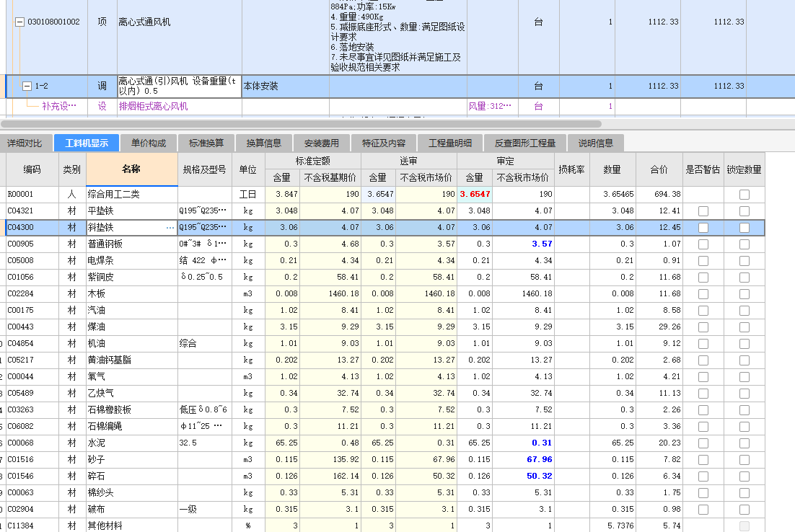Check 是否暂估 box in 紫铜皮 row
The image size is (795, 532).
coord(703,278)
